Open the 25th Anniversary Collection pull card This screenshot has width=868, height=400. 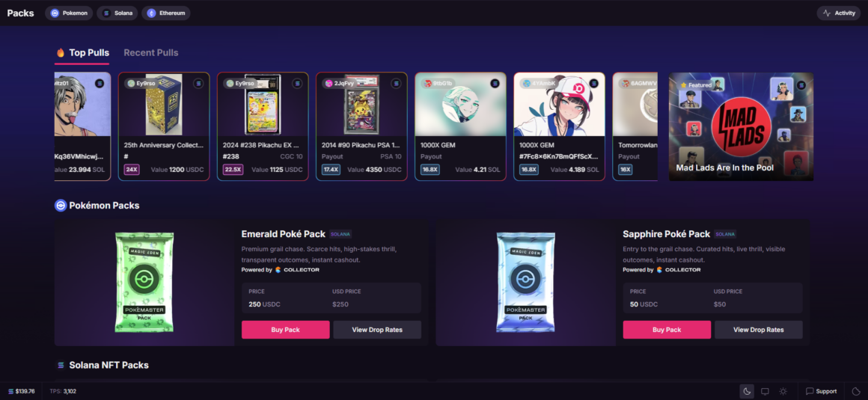tap(164, 126)
